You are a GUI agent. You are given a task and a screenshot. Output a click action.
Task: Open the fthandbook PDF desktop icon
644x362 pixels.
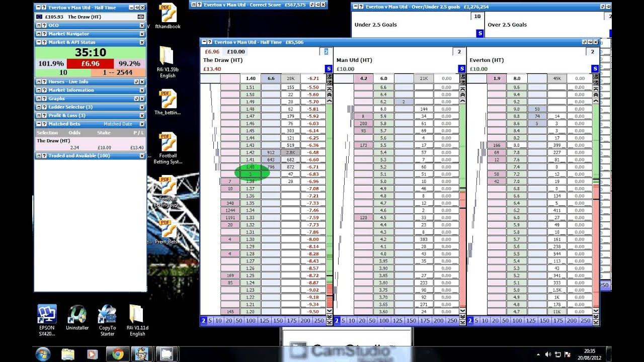(x=168, y=16)
